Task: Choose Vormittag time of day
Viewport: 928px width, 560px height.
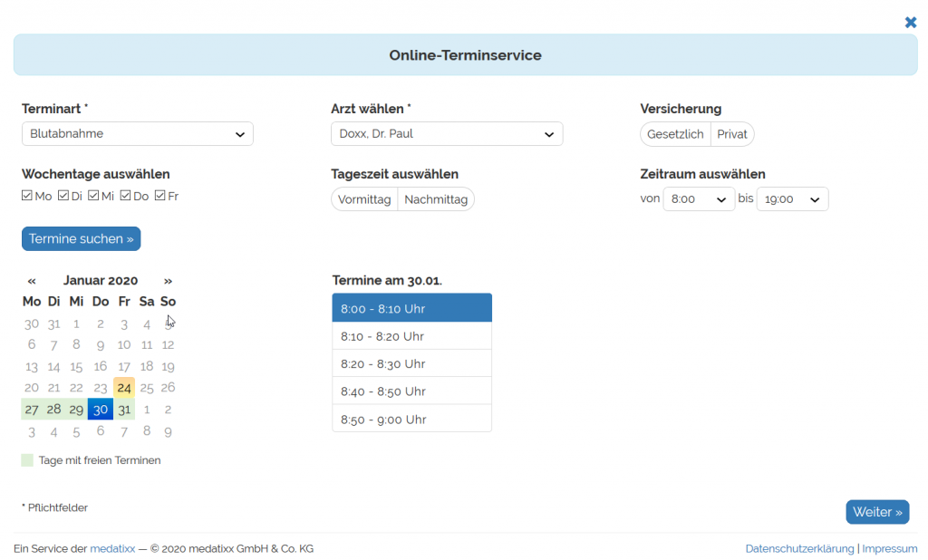Action: coord(364,199)
